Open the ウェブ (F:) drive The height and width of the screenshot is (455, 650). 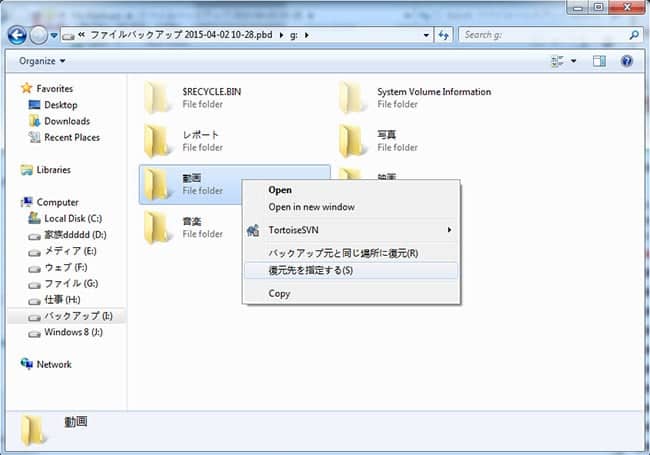coord(65,267)
